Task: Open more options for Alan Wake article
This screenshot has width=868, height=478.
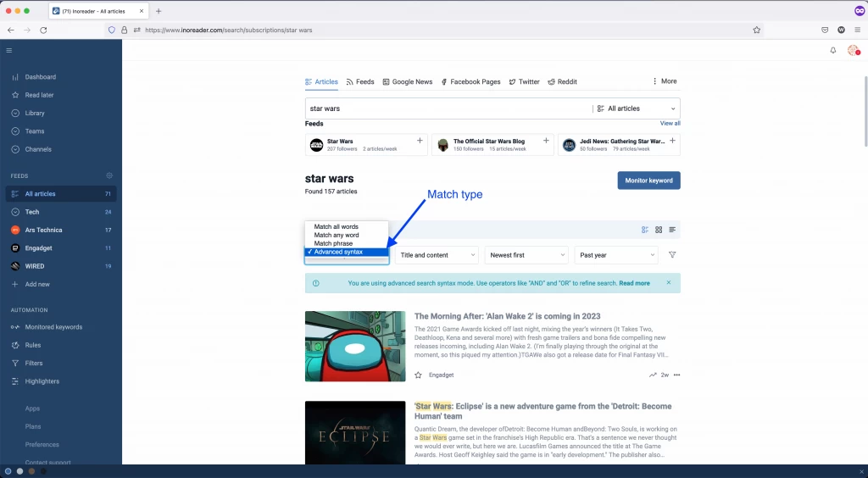Action: (x=676, y=375)
